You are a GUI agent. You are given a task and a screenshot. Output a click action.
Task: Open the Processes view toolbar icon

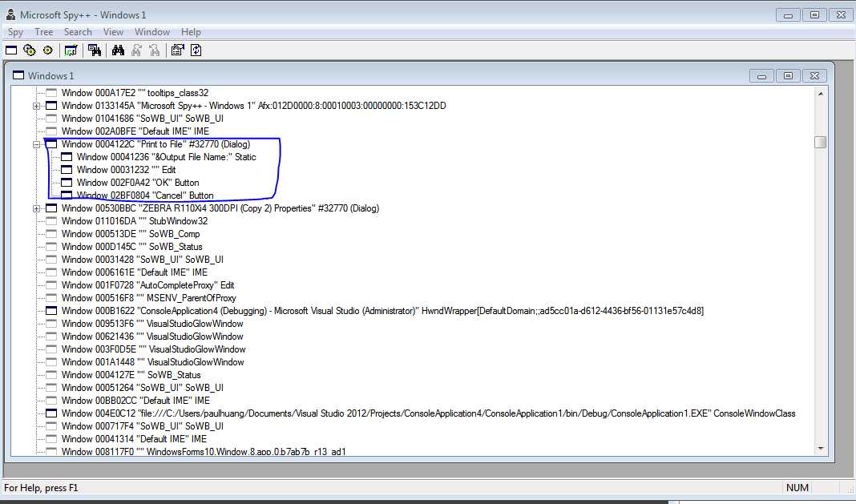(30, 50)
